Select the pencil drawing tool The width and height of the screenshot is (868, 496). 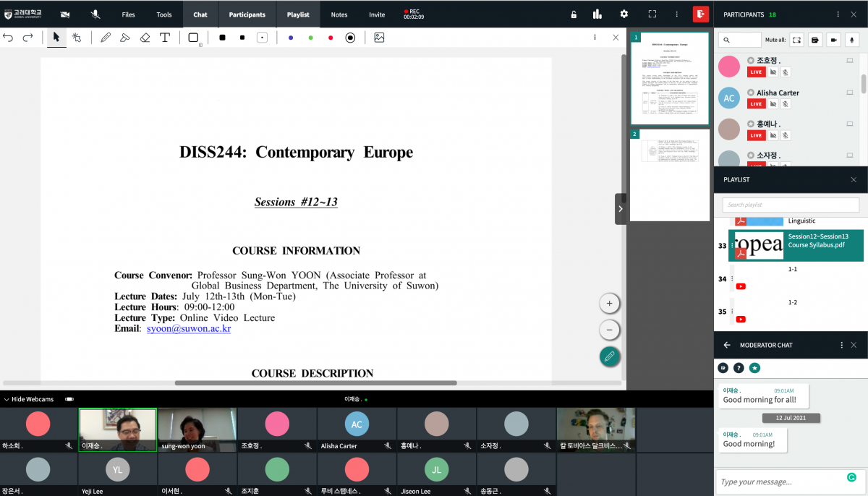tap(106, 38)
